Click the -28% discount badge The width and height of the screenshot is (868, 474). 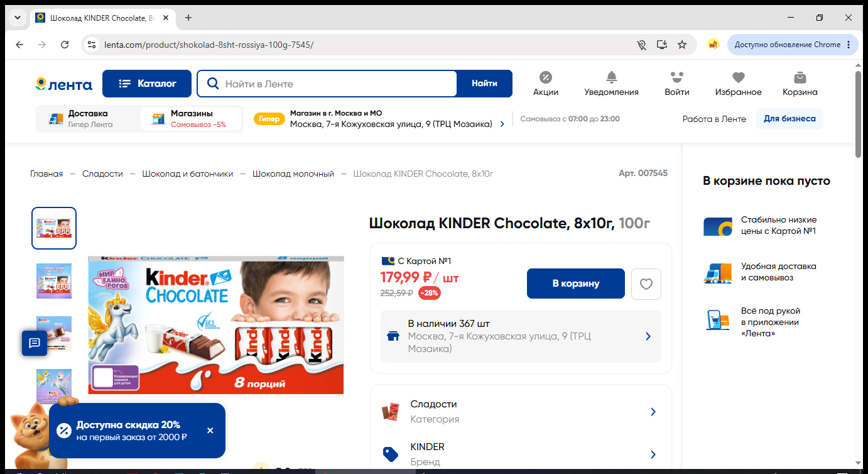[x=430, y=293]
